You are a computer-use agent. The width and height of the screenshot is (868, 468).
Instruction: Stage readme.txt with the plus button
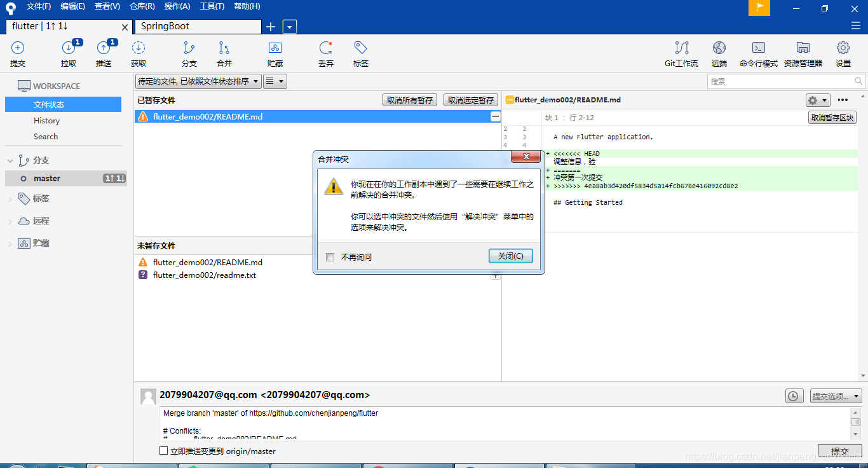pos(496,275)
